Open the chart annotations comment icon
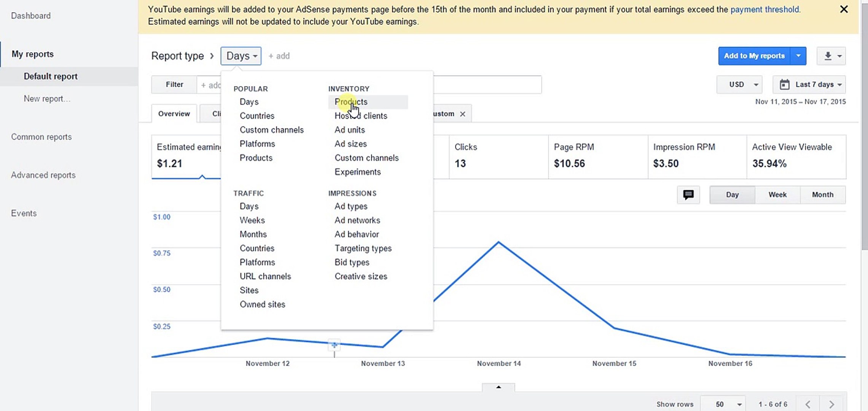This screenshot has width=868, height=411. 688,195
